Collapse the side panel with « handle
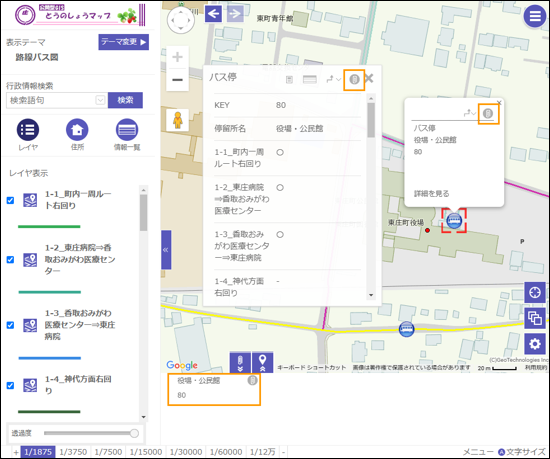This screenshot has width=550, height=459. 166,250
